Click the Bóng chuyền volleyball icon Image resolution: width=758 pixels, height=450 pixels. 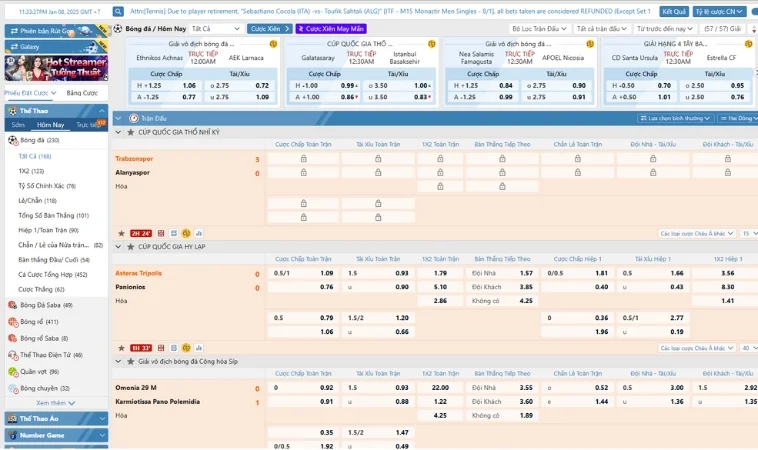(x=13, y=388)
